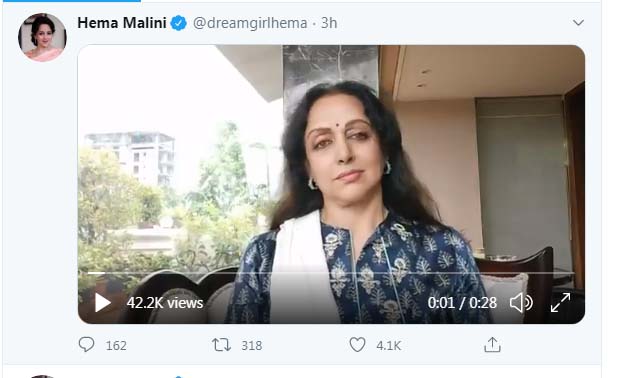Click the 42.2K views label
The height and width of the screenshot is (378, 624).
pyautogui.click(x=165, y=303)
